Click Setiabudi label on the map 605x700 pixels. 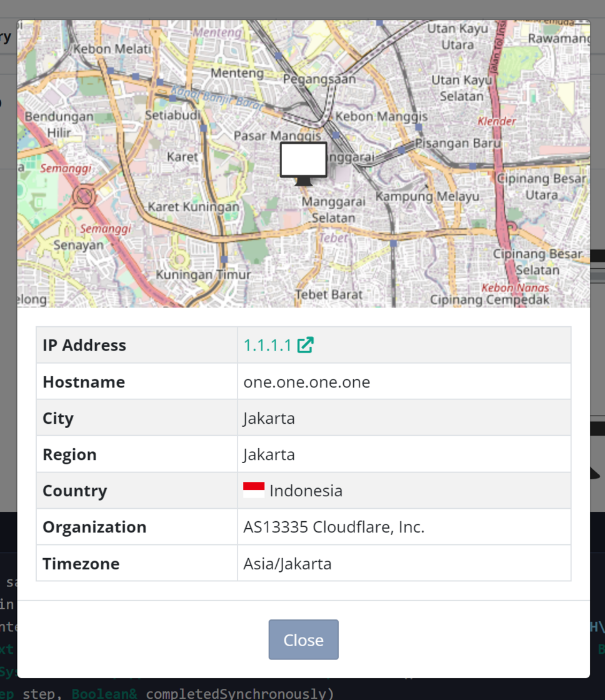(x=172, y=115)
